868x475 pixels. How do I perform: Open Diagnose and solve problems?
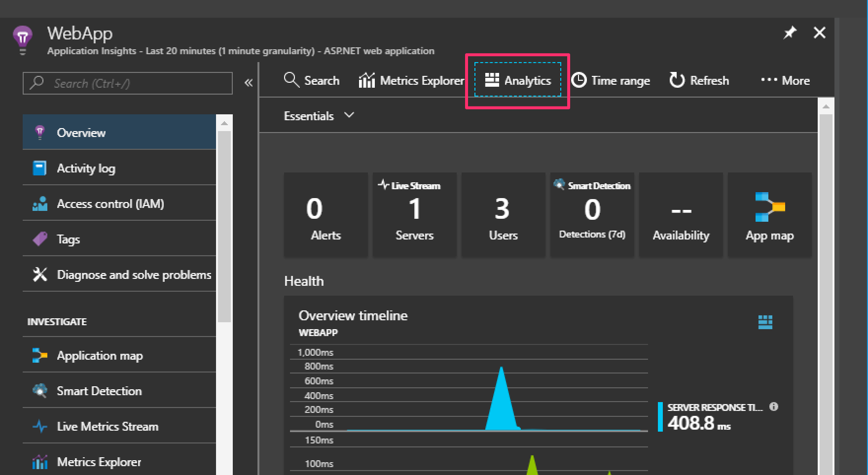tap(119, 274)
